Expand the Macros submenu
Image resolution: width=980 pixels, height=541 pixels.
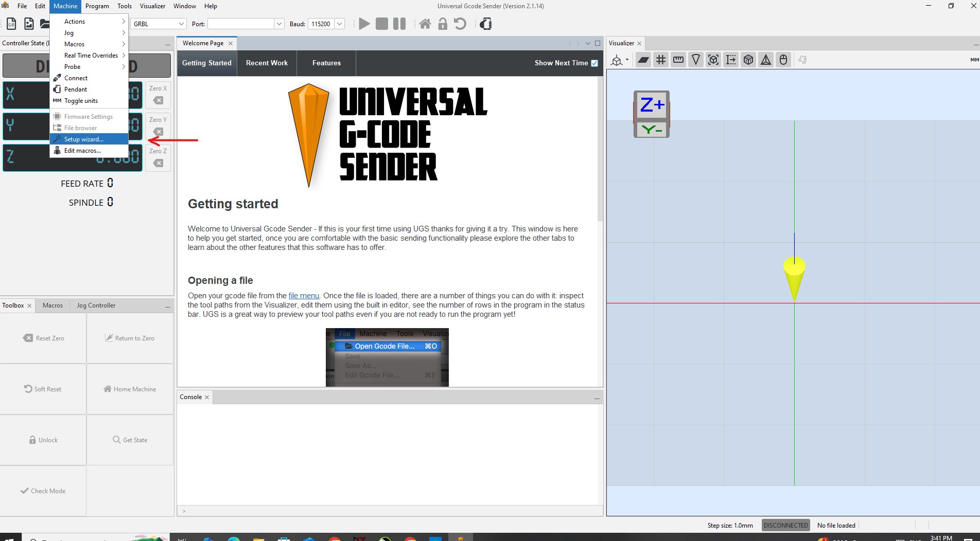tap(89, 44)
